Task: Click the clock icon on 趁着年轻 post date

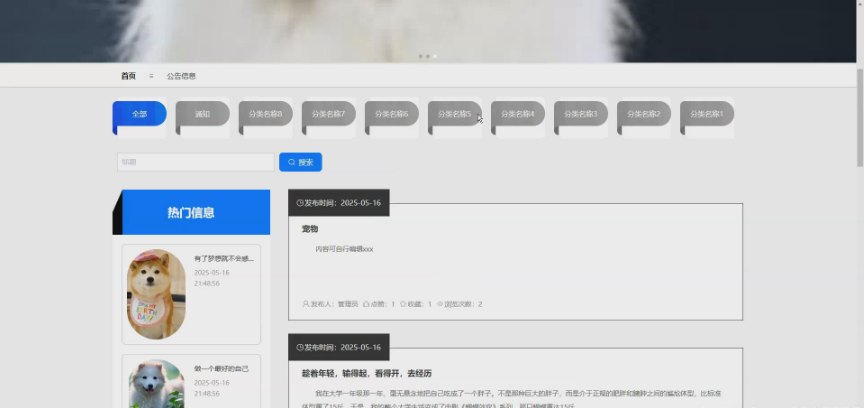Action: click(300, 348)
